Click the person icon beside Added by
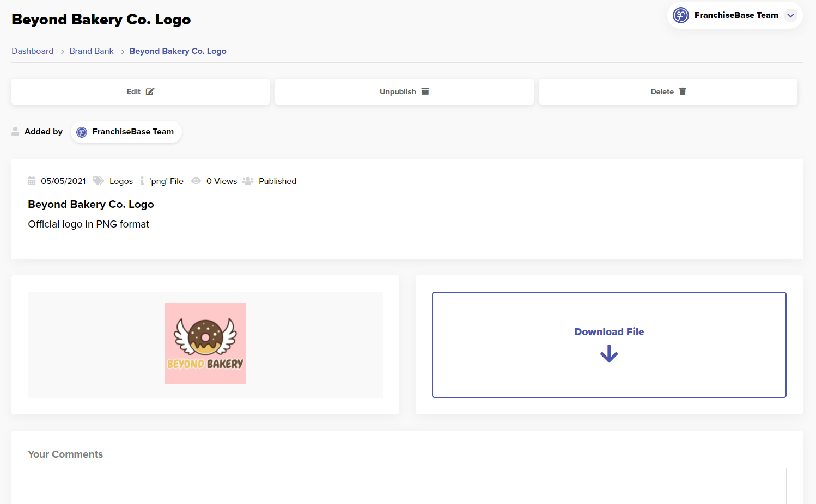Viewport: 816px width, 504px height. point(15,131)
